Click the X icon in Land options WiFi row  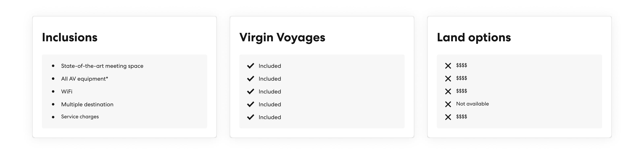click(448, 91)
